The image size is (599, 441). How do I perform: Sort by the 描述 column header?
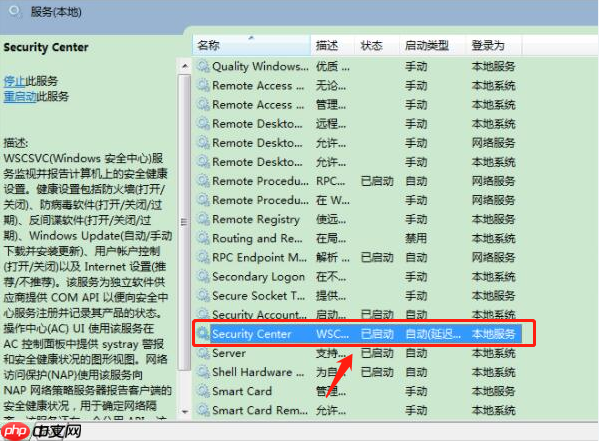point(332,45)
